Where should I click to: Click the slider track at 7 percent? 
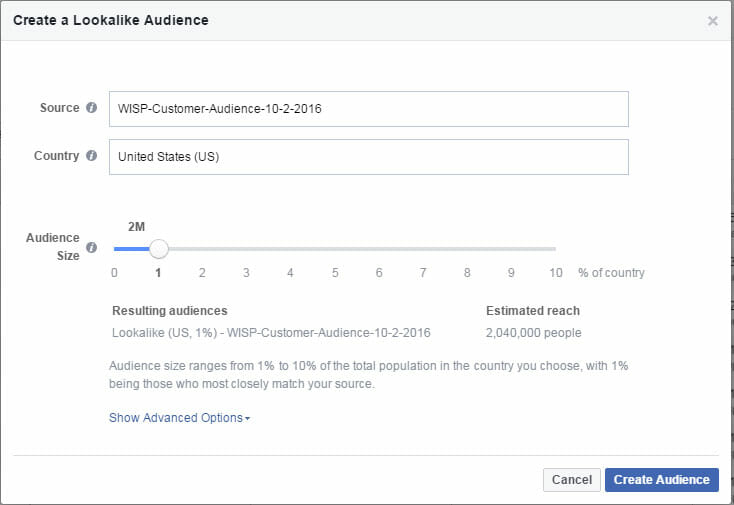coord(423,249)
